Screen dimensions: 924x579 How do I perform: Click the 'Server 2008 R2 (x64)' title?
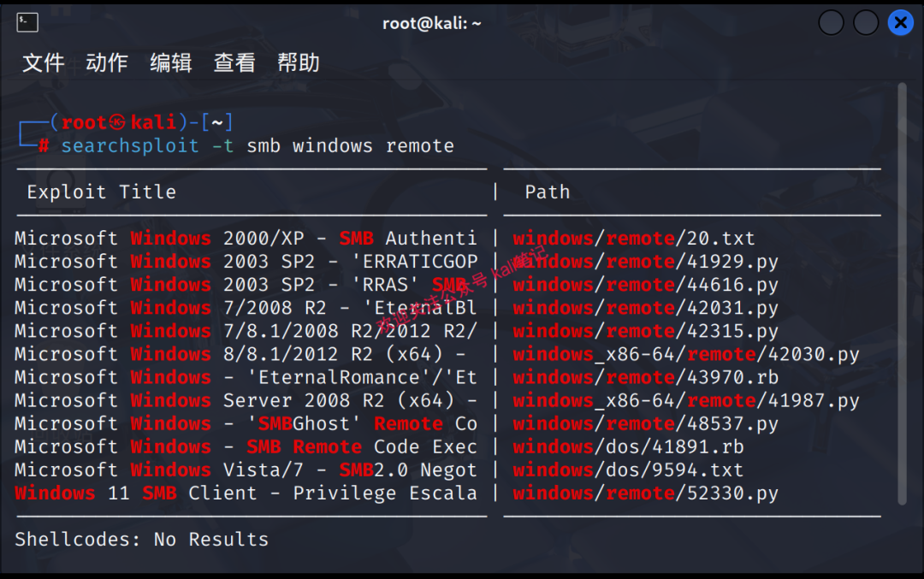[246, 400]
